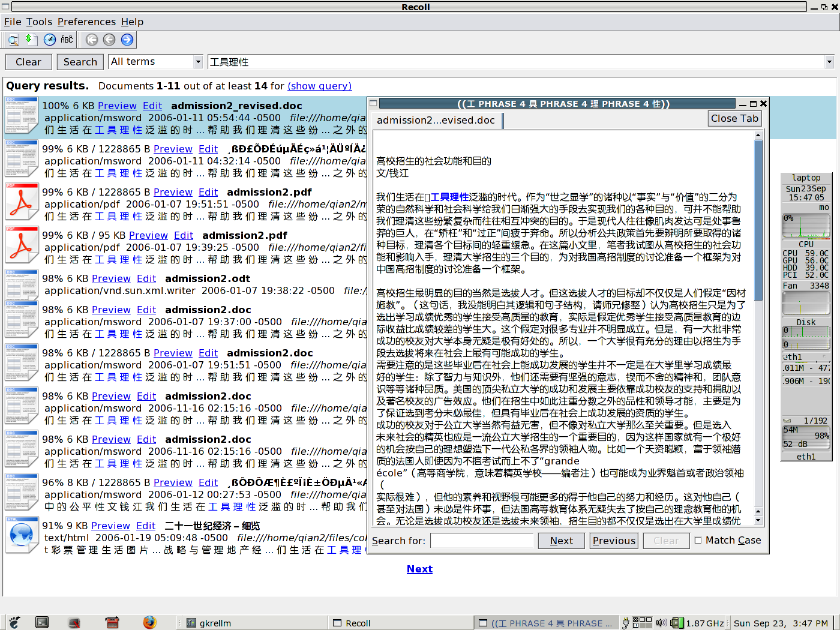Open the ABC term explorer tool

click(67, 40)
